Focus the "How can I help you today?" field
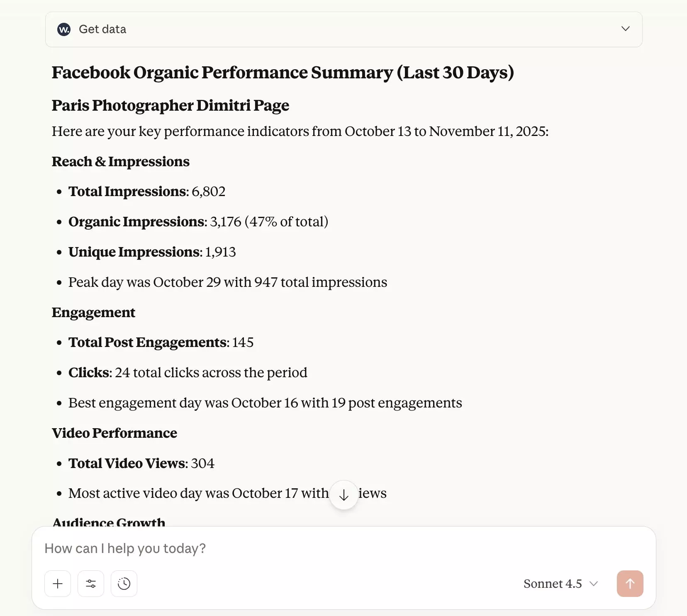The width and height of the screenshot is (687, 616). (x=290, y=548)
